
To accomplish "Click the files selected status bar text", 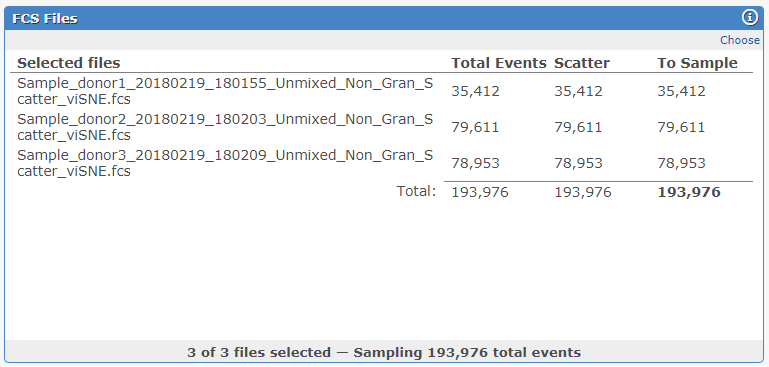I will (x=384, y=352).
